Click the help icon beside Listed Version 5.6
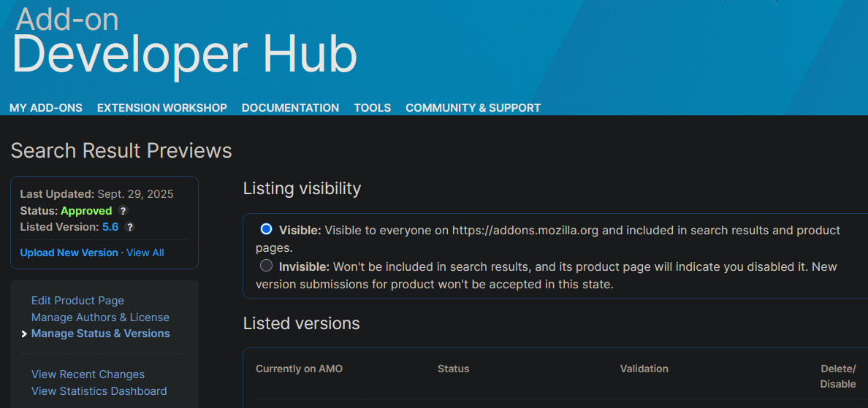868x408 pixels. (130, 227)
